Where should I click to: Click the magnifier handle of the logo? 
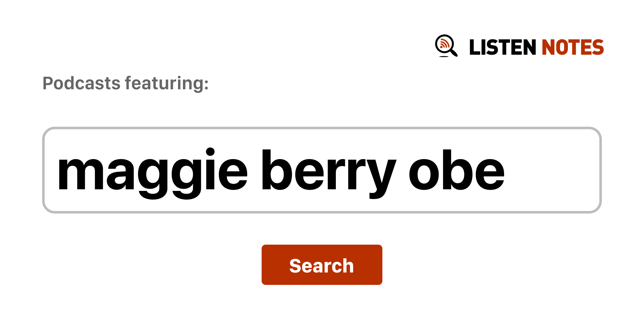pos(454,53)
